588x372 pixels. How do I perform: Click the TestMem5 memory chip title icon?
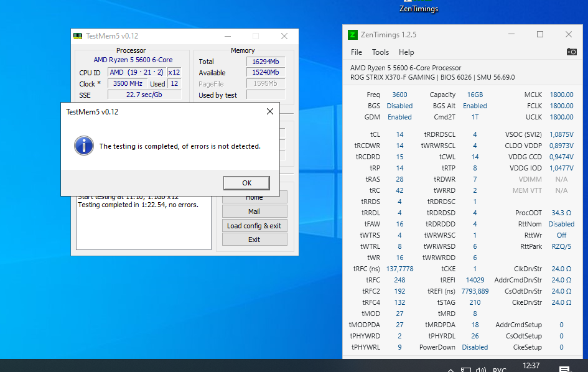pos(78,36)
